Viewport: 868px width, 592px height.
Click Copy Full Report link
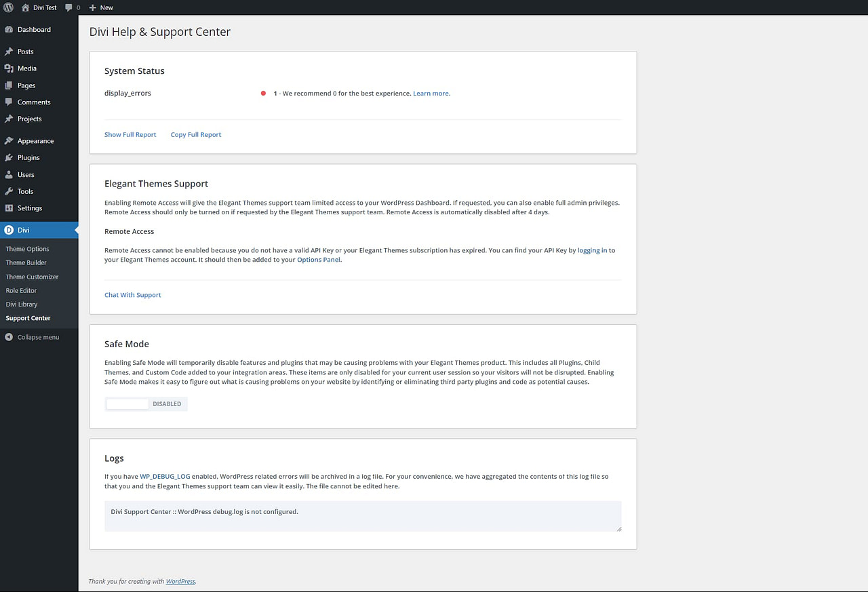[196, 135]
